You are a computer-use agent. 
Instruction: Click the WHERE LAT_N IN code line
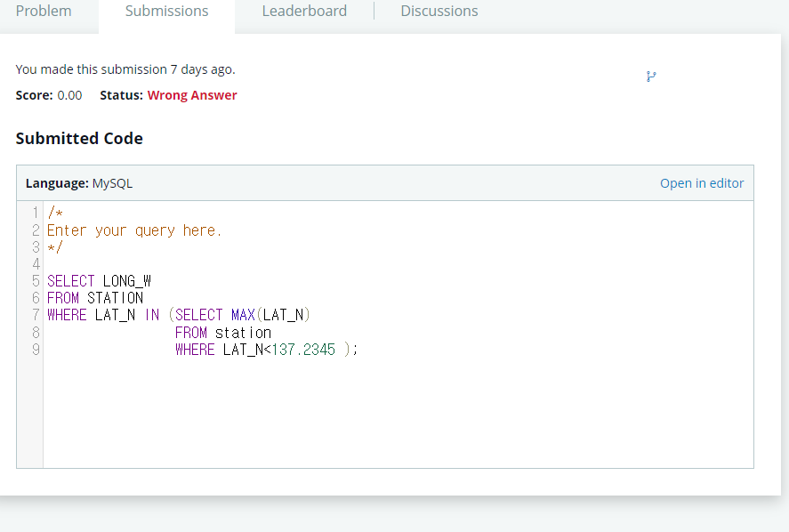[x=179, y=315]
